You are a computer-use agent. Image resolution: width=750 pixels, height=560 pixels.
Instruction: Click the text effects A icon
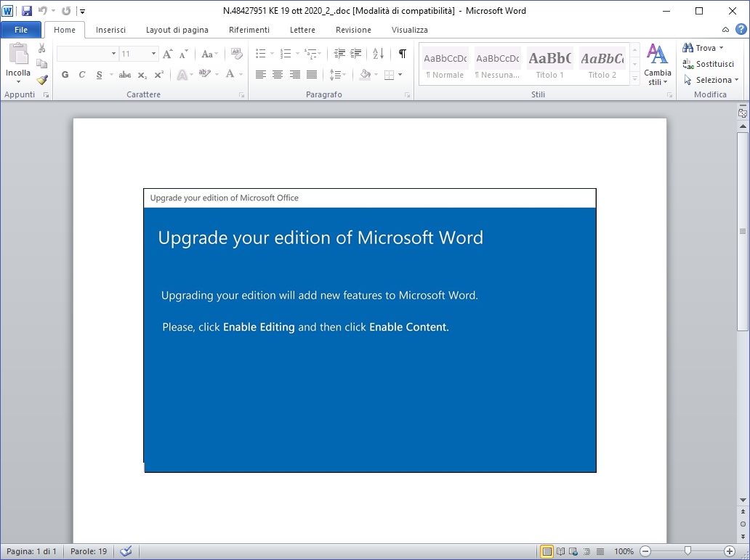point(182,75)
